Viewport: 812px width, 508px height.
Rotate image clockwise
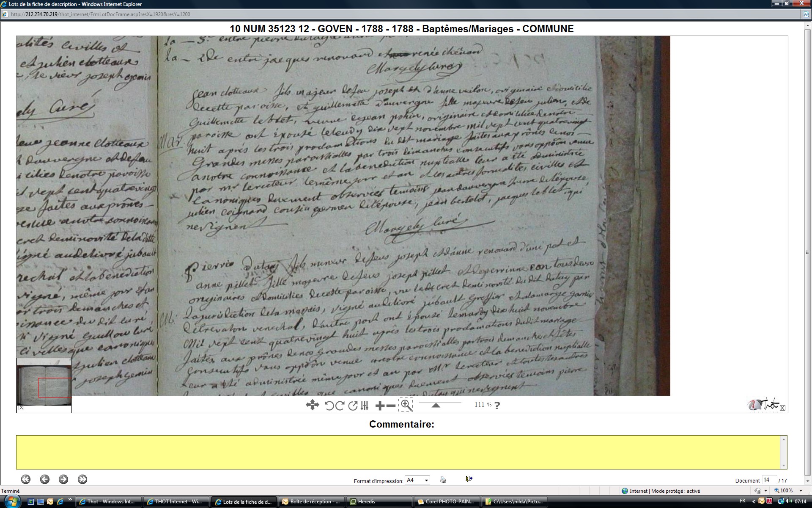click(340, 406)
